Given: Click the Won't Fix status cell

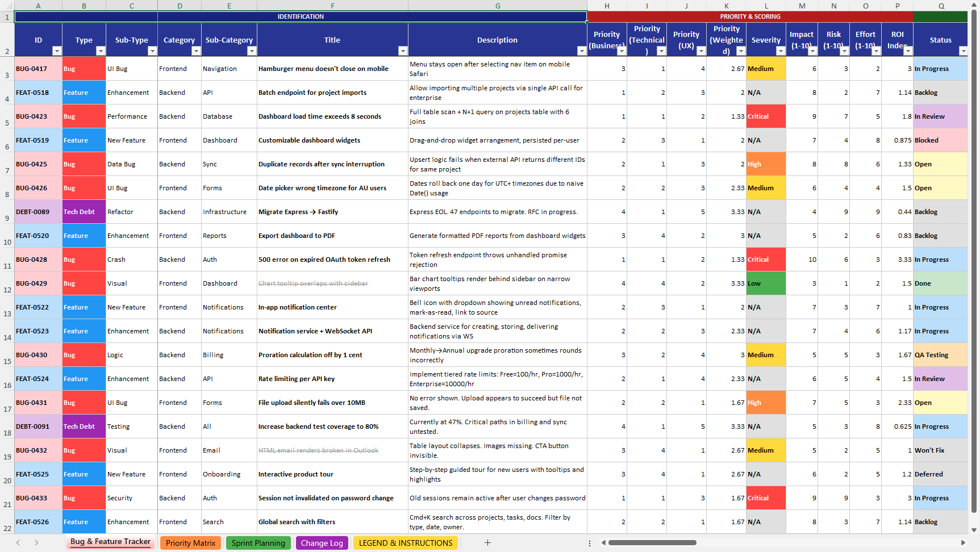Looking at the screenshot, I should pyautogui.click(x=940, y=450).
